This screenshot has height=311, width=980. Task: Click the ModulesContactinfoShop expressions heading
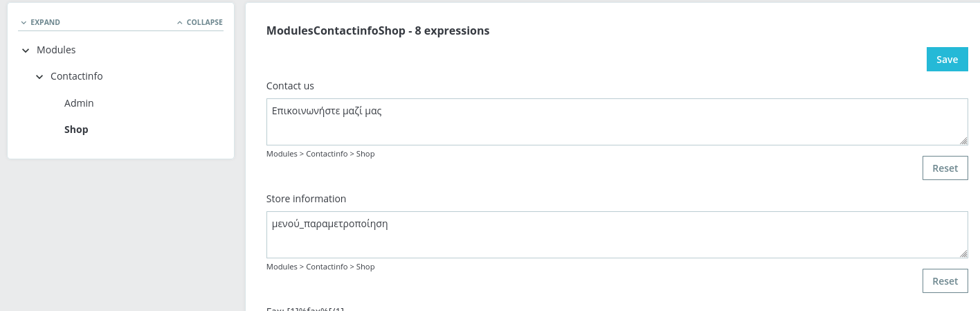pos(378,31)
